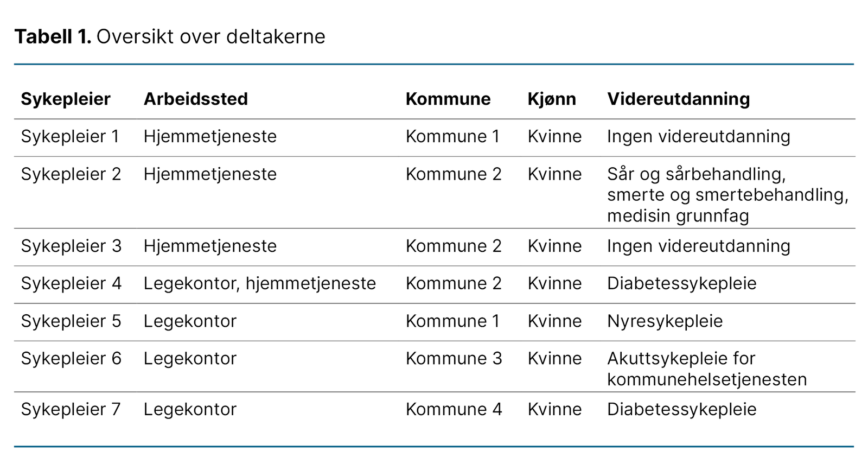
Task: Select the Sykepleier column header
Action: pyautogui.click(x=66, y=99)
